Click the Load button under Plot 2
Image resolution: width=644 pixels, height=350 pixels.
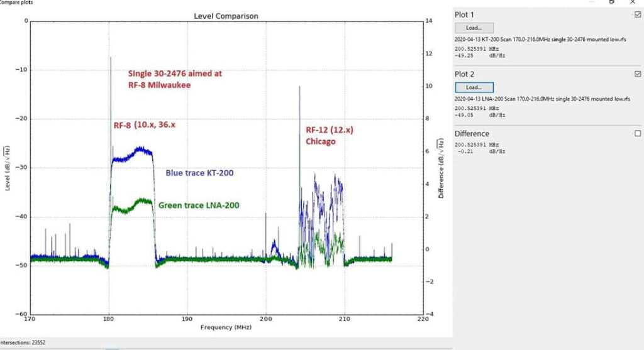click(474, 87)
